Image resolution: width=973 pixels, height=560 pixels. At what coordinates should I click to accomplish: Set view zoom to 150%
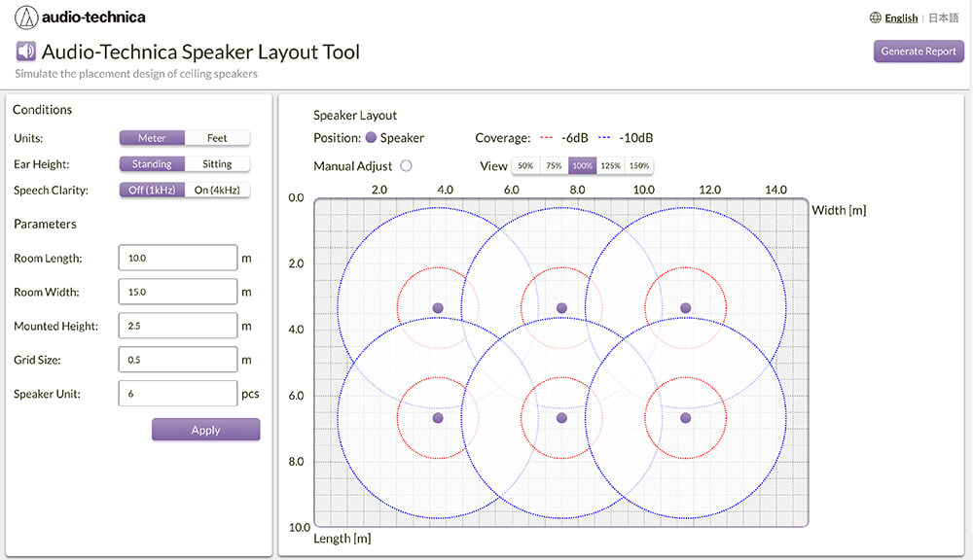click(639, 165)
